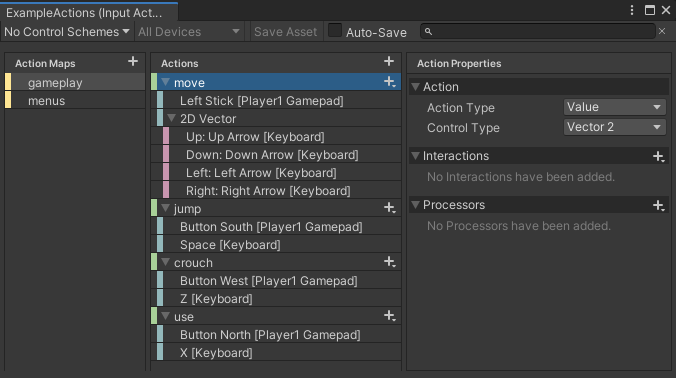Close the Input Actions window
Viewport: 676px width, 378px height.
click(x=666, y=10)
